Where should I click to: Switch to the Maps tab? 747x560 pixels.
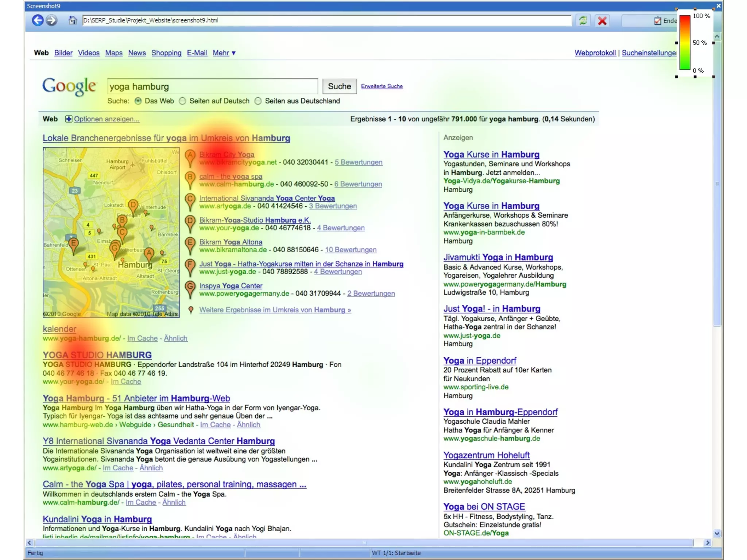click(114, 53)
